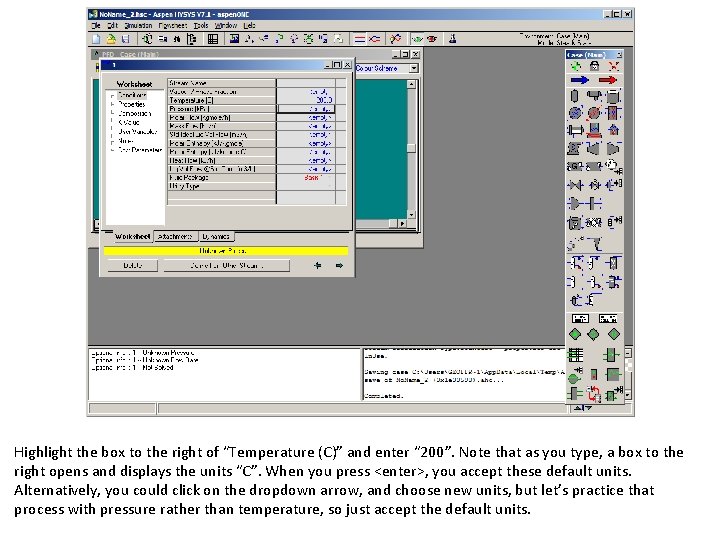This screenshot has width=720, height=540.
Task: Go to next stream with green right arrow
Action: tap(339, 265)
